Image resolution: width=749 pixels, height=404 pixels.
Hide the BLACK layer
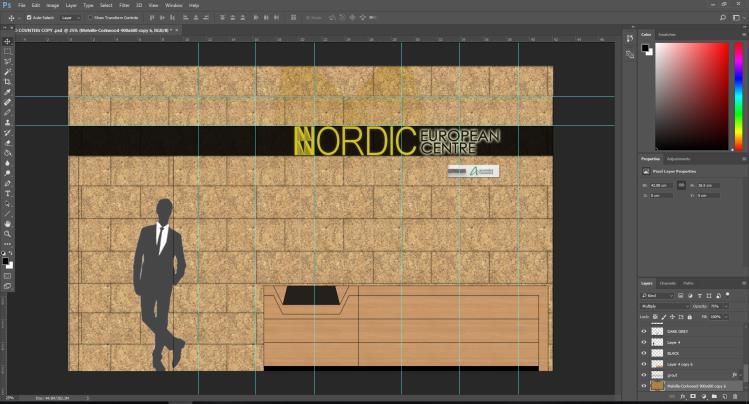(x=643, y=353)
